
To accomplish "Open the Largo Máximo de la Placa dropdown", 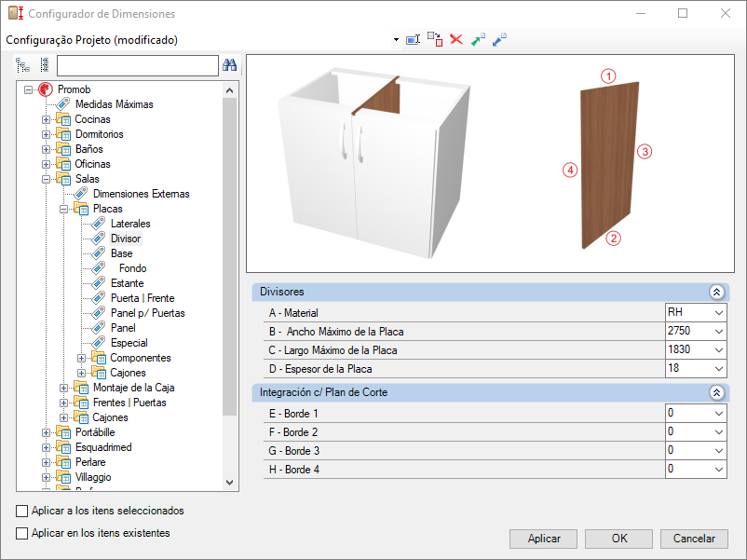I will [719, 349].
